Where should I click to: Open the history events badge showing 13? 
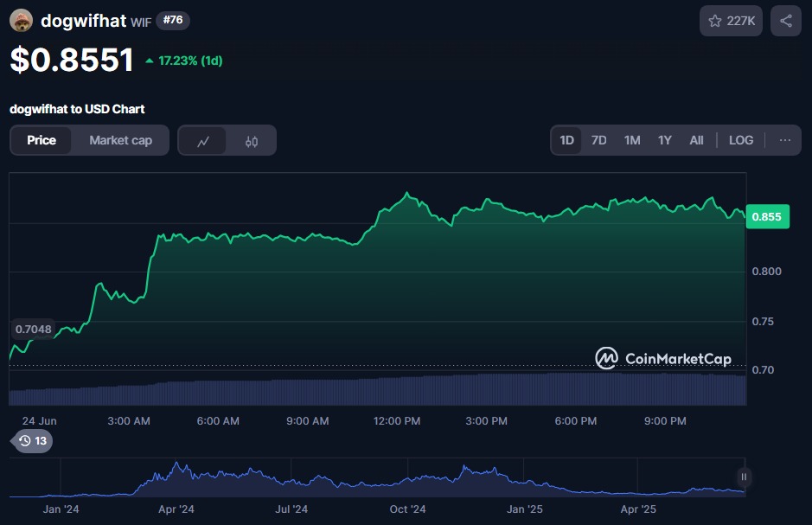point(32,441)
